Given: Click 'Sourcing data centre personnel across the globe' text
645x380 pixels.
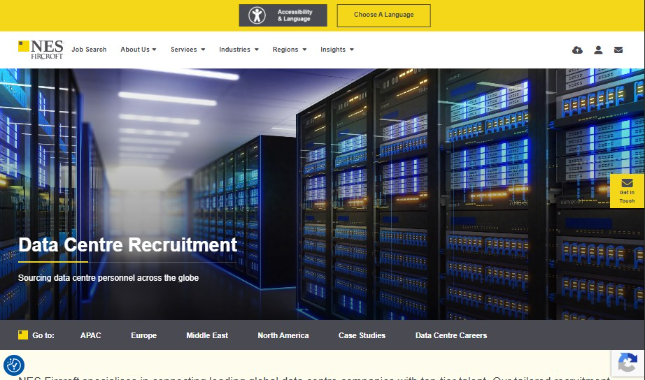Looking at the screenshot, I should pos(108,278).
